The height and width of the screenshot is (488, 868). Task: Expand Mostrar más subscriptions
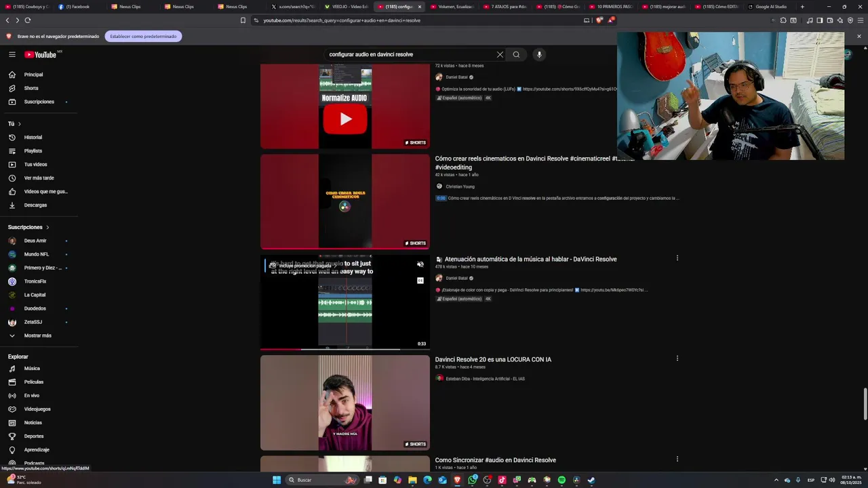tap(39, 335)
